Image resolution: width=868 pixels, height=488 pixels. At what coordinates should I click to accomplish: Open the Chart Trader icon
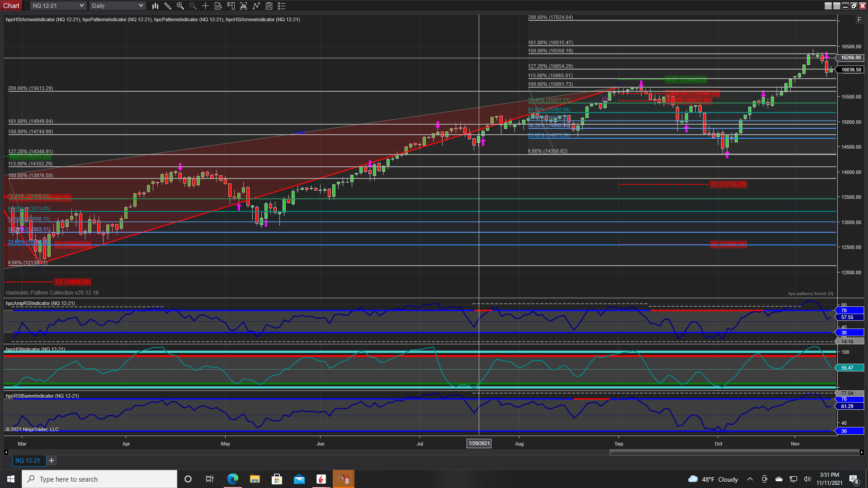click(231, 6)
